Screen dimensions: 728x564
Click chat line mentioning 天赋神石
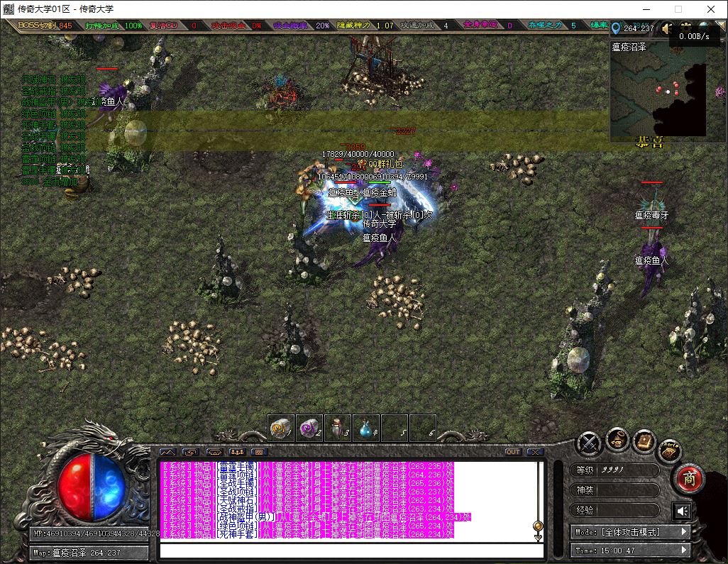(307, 500)
